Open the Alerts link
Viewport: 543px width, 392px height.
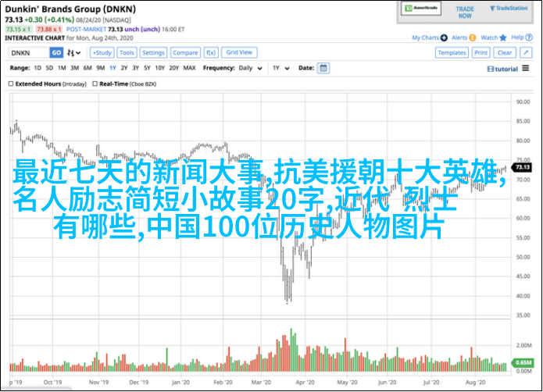pyautogui.click(x=459, y=37)
